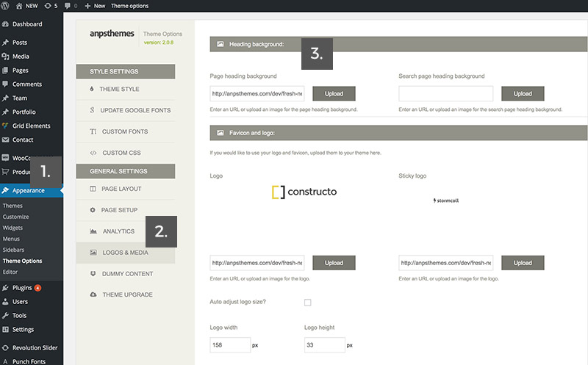Open the NEW site home icon
588x365 pixels.
point(19,6)
